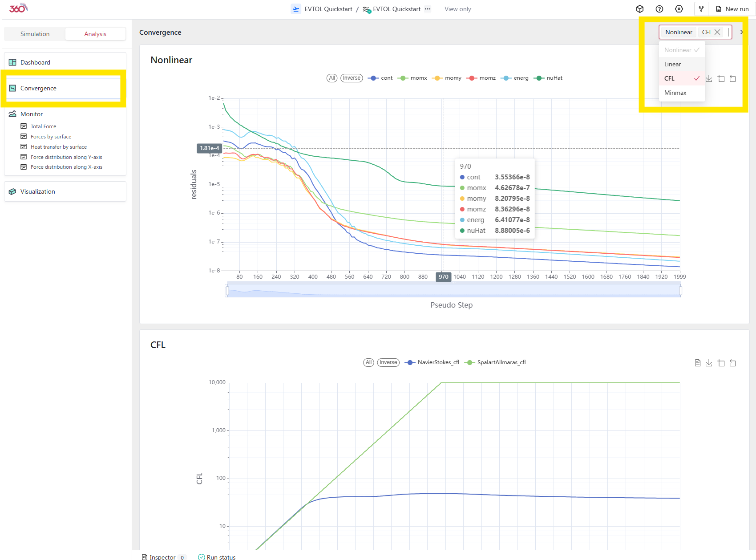Choose Minmax from the dropdown list
Viewport: 756px width, 560px height.
coord(675,93)
